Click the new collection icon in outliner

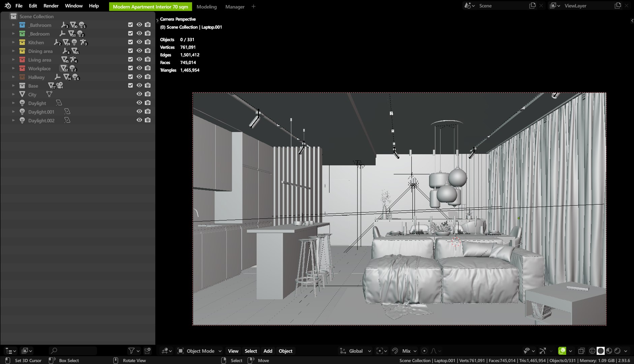(147, 351)
